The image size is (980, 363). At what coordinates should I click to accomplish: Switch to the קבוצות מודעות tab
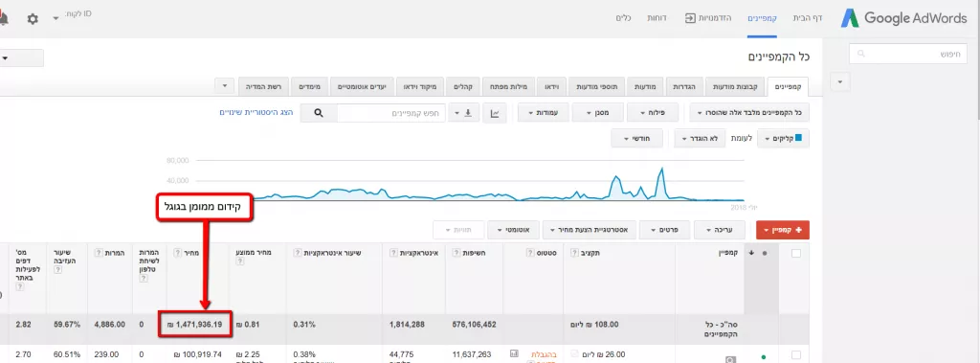(736, 86)
